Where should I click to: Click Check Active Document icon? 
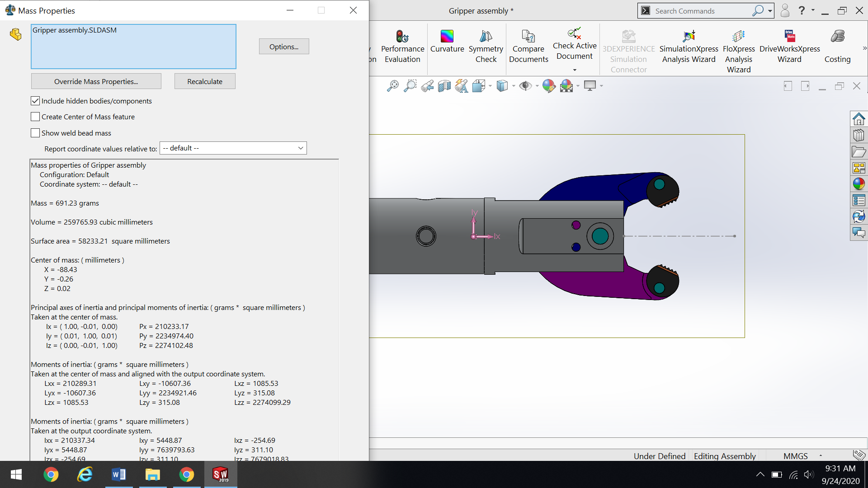click(575, 34)
